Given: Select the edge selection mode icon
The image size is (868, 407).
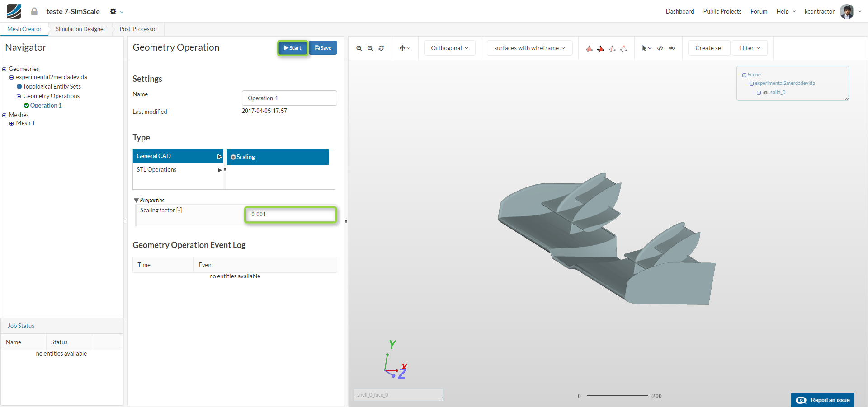Looking at the screenshot, I should pos(612,49).
